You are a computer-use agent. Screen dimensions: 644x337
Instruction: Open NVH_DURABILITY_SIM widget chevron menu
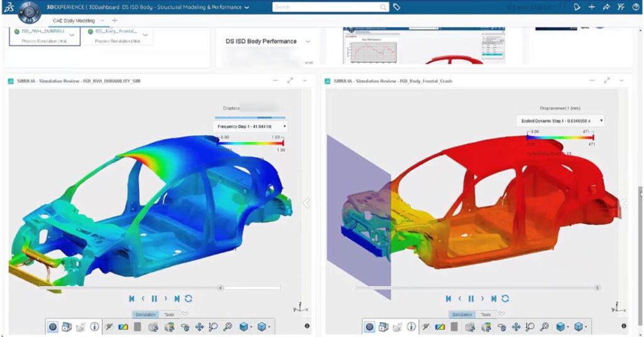click(305, 80)
